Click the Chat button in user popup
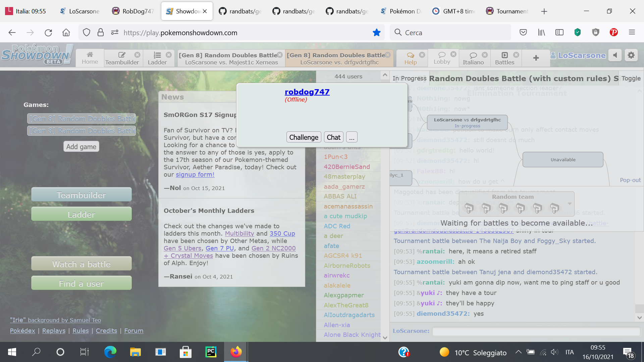The image size is (644, 362). [x=333, y=137]
